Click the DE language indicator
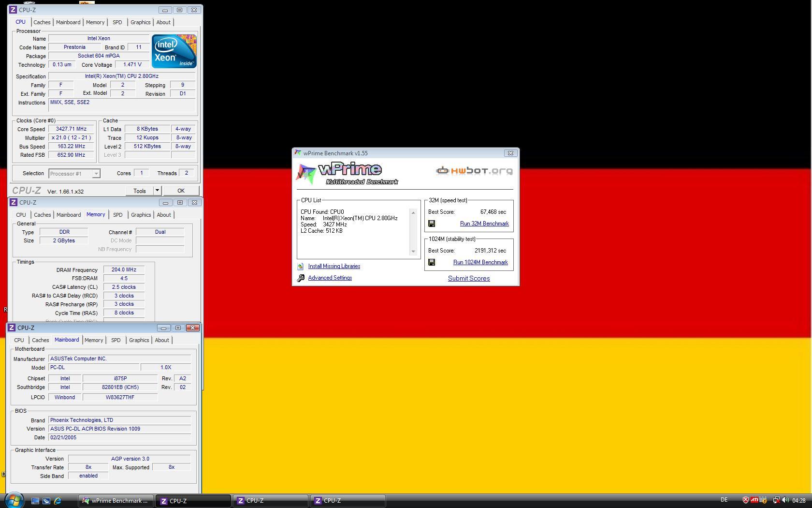The width and height of the screenshot is (812, 508). coord(724,500)
